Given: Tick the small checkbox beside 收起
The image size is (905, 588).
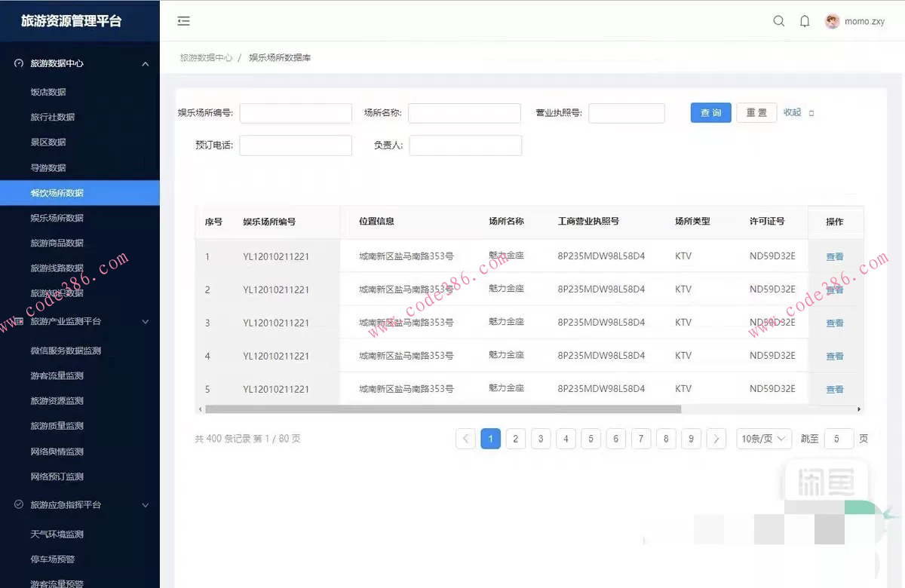Looking at the screenshot, I should pyautogui.click(x=811, y=113).
